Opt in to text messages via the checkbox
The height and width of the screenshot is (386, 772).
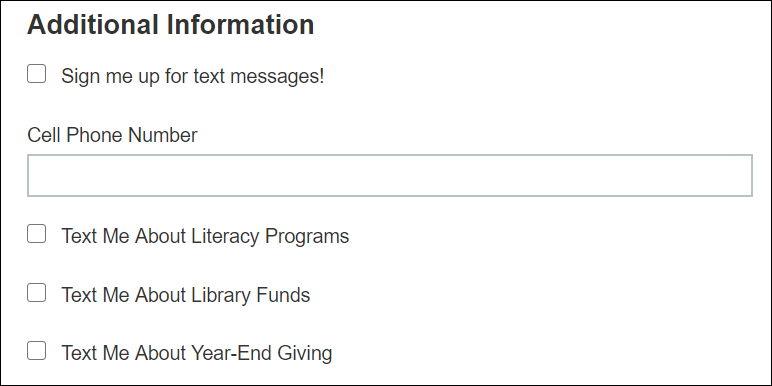point(36,74)
